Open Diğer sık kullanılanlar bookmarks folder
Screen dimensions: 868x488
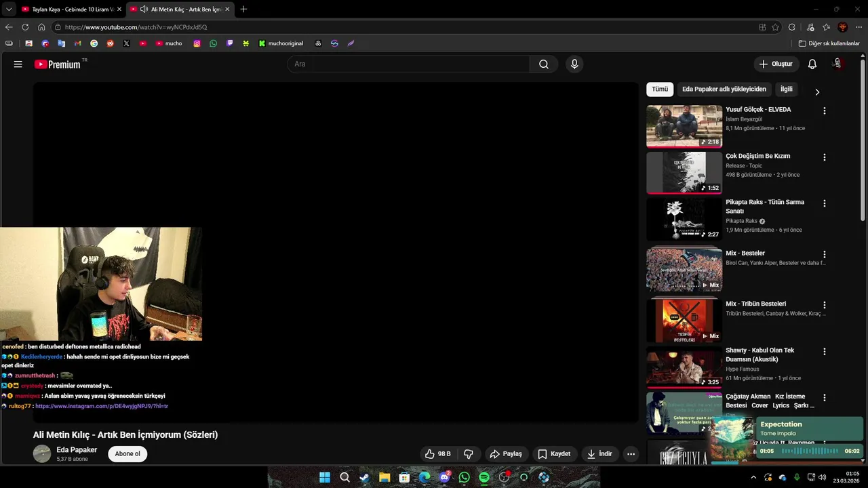click(829, 43)
